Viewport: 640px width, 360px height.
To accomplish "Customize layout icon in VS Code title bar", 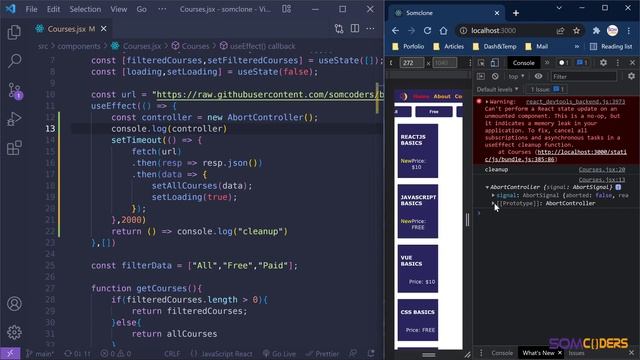I will click(x=287, y=9).
